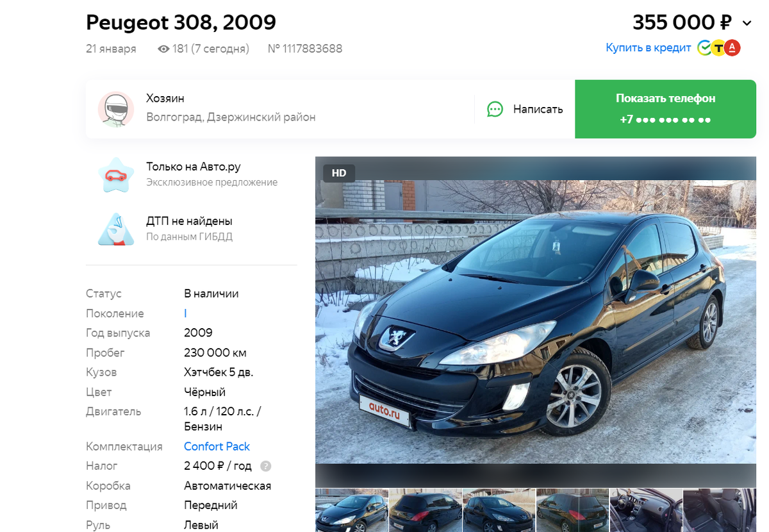The width and height of the screenshot is (769, 532).
Task: Click the listing number № 1117883688
Action: [x=305, y=49]
